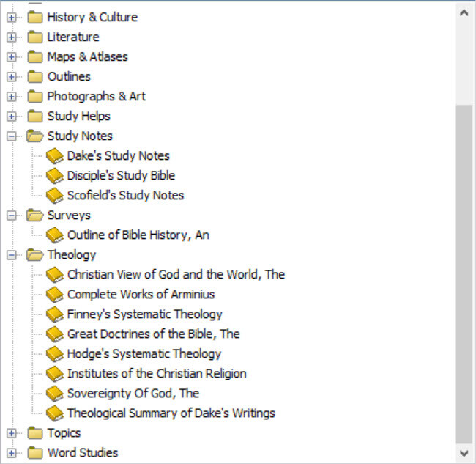
Task: Click the Study Helps folder icon
Action: tap(35, 116)
